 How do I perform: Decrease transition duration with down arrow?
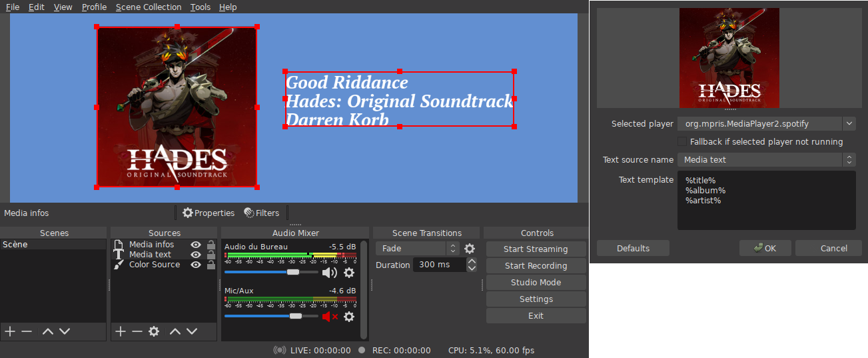[x=472, y=268]
